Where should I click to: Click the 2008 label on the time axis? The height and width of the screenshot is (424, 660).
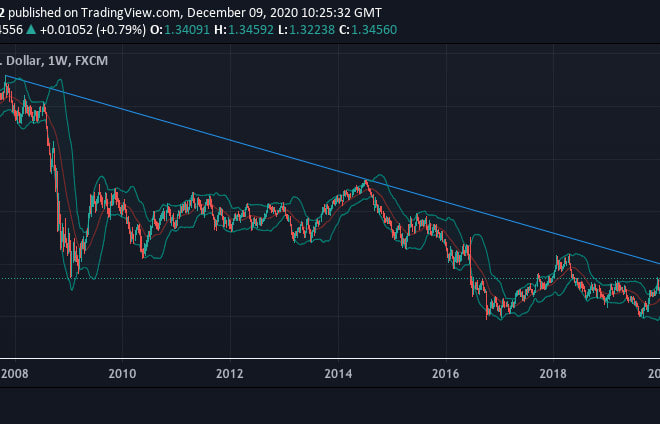(15, 373)
